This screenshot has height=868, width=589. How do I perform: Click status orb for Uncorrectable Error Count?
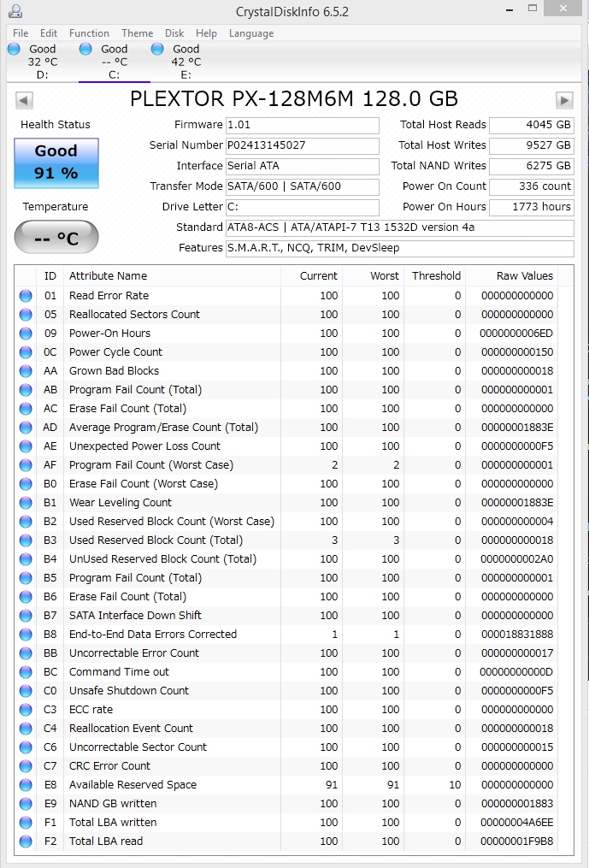[26, 653]
